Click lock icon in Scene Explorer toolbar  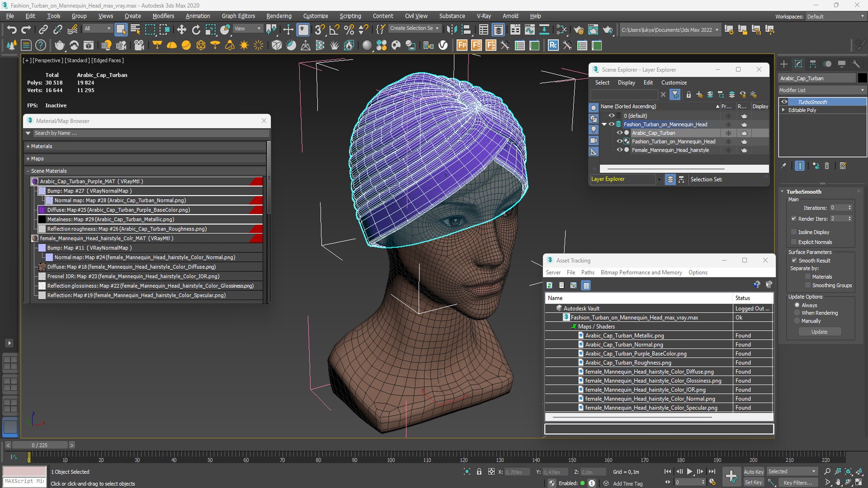pos(689,94)
